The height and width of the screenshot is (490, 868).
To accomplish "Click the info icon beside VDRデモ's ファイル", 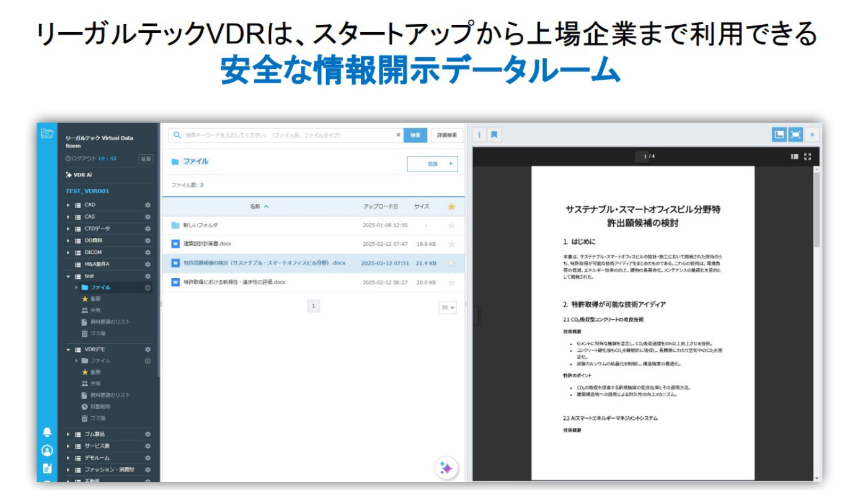I will 148,361.
